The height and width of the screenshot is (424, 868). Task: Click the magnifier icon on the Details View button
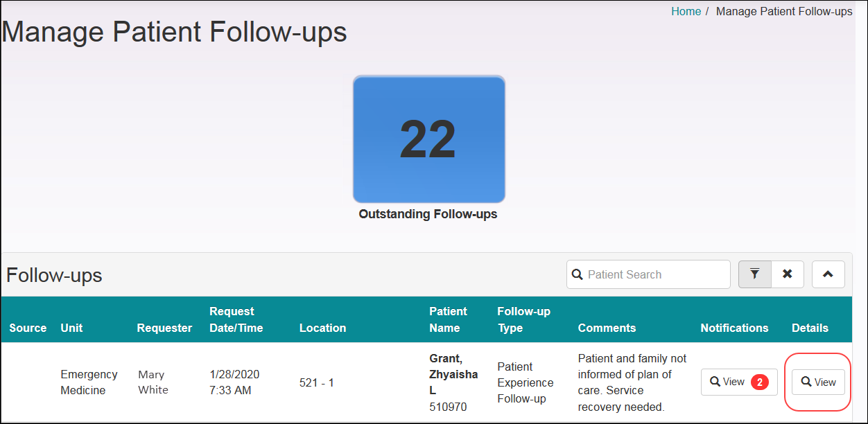pos(806,382)
